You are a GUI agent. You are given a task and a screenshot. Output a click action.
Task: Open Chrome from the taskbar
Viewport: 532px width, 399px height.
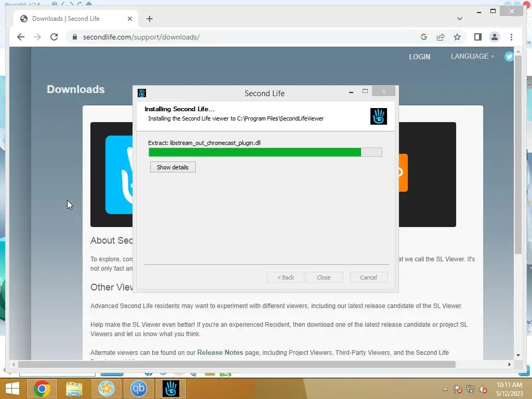click(x=42, y=389)
